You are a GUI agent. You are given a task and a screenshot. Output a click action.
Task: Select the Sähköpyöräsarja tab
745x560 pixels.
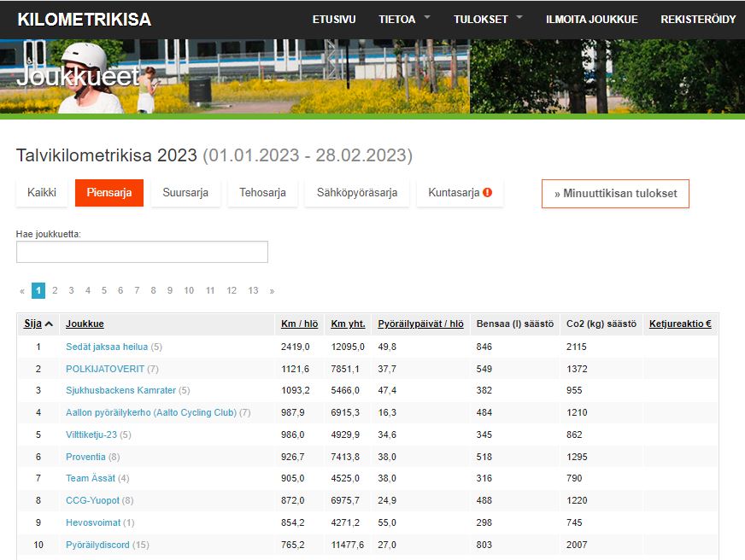click(x=356, y=193)
